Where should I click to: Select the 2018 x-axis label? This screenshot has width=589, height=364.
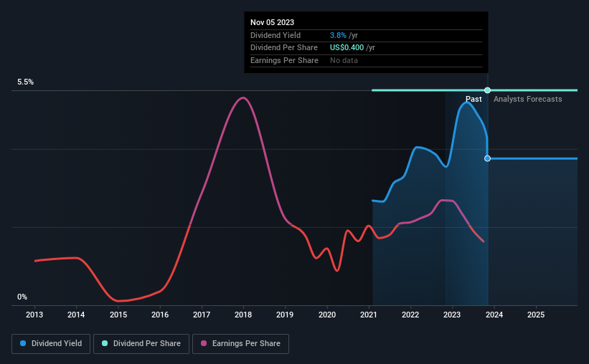point(243,315)
